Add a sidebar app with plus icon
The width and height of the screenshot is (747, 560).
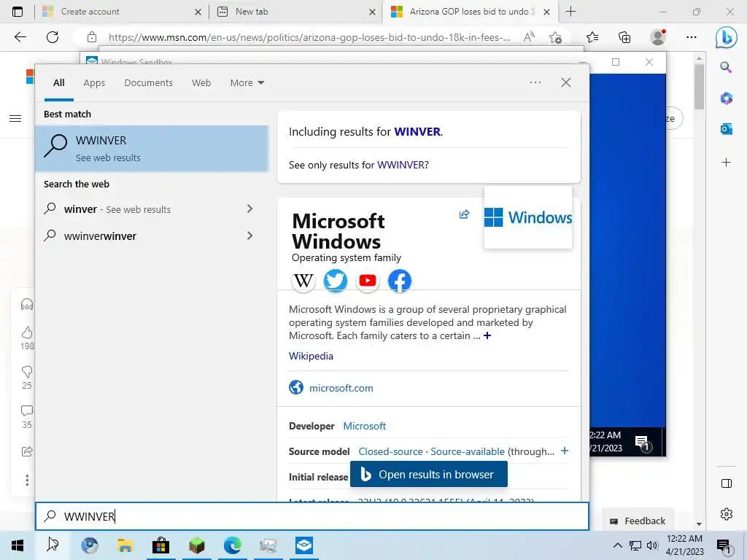click(726, 163)
